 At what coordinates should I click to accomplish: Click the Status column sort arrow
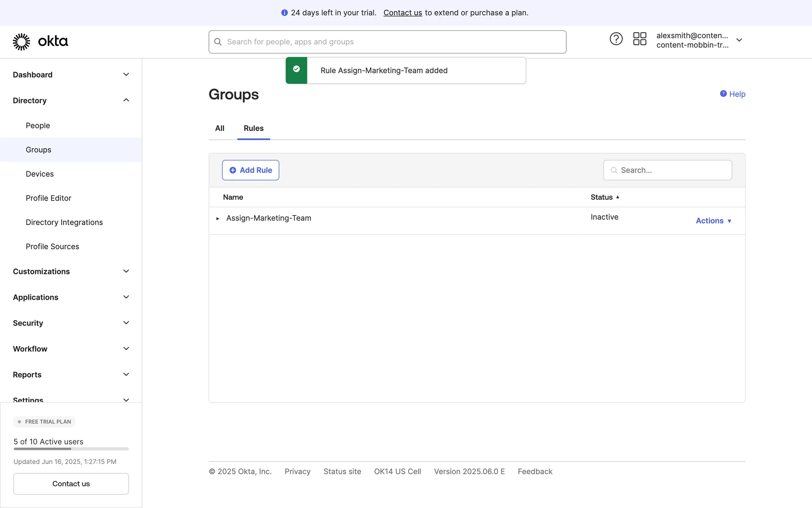(617, 197)
